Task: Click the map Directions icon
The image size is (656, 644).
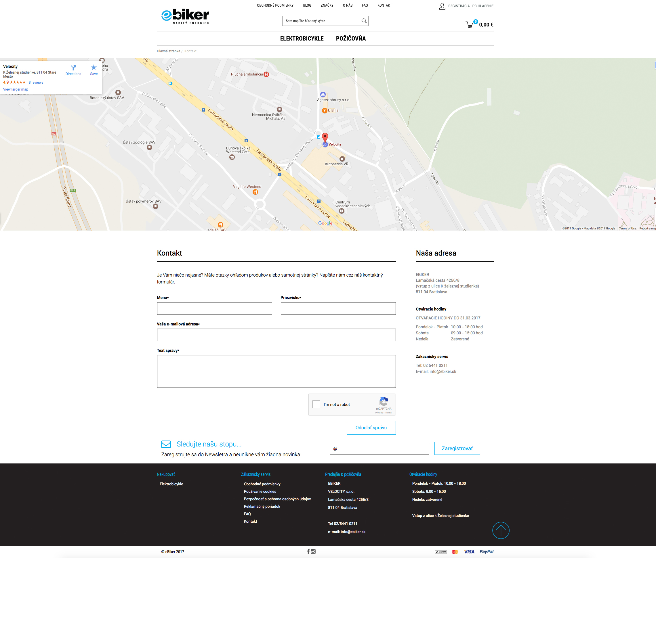Action: [x=73, y=68]
